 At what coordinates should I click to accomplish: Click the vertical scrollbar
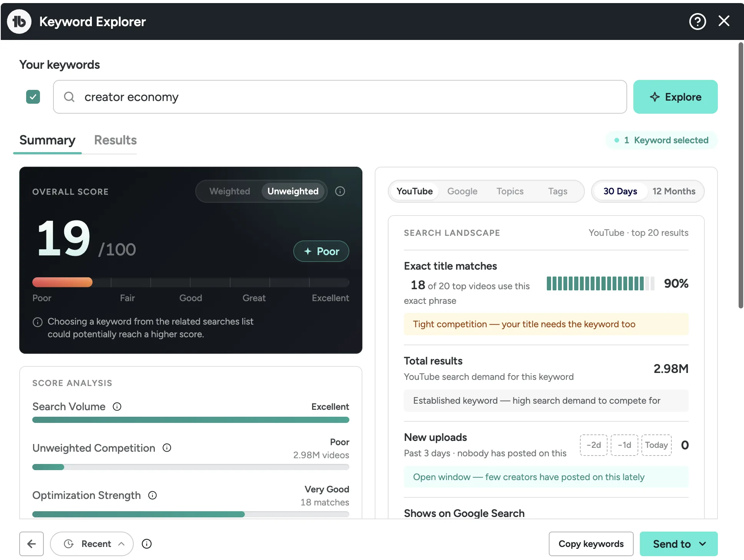741,176
